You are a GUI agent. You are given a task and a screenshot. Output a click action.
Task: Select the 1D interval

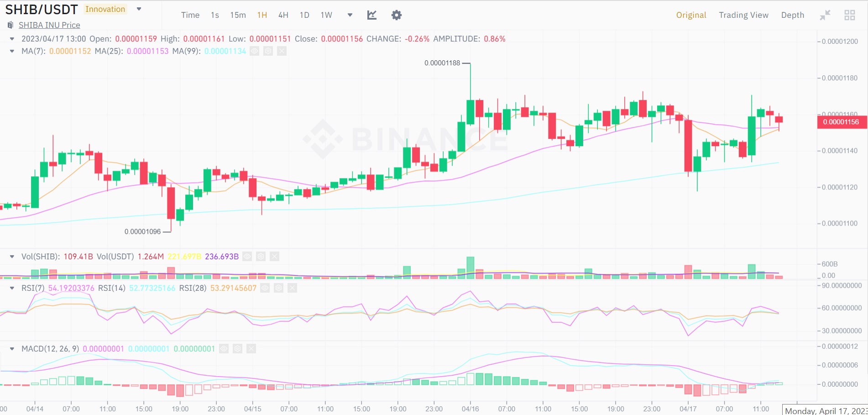[x=304, y=15]
